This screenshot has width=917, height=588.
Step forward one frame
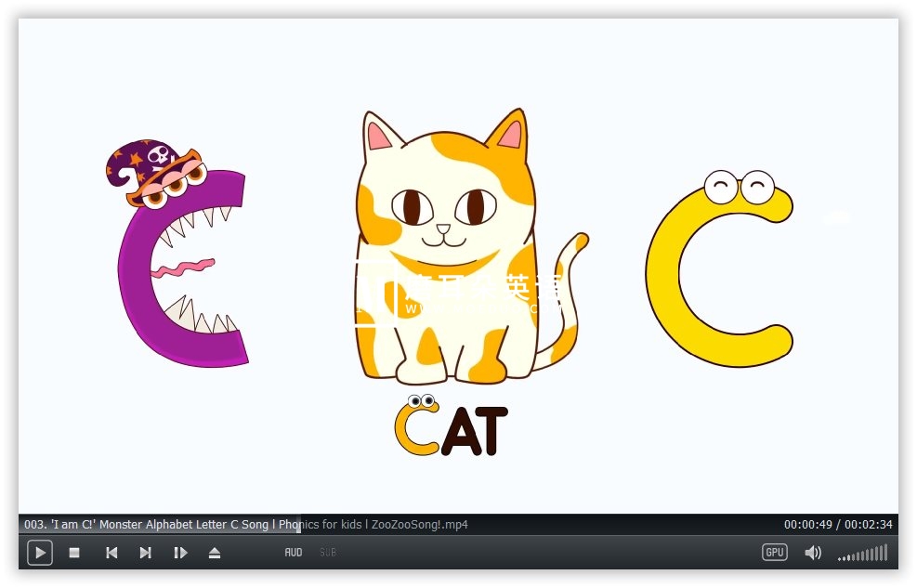[x=180, y=553]
